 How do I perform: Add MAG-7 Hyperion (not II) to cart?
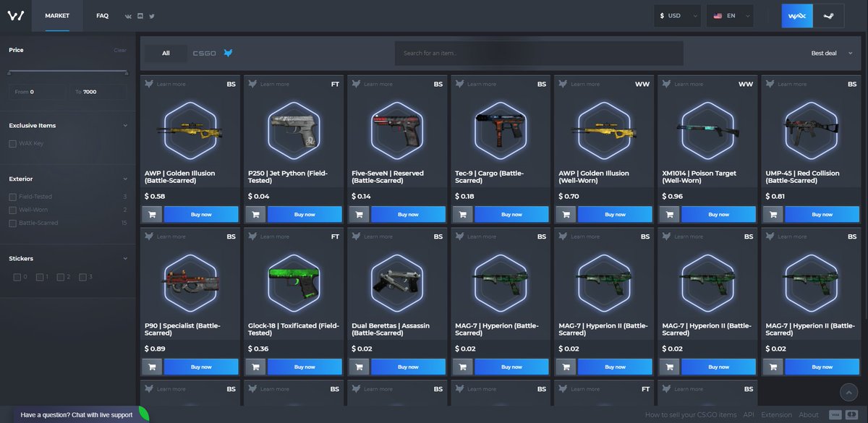click(462, 367)
